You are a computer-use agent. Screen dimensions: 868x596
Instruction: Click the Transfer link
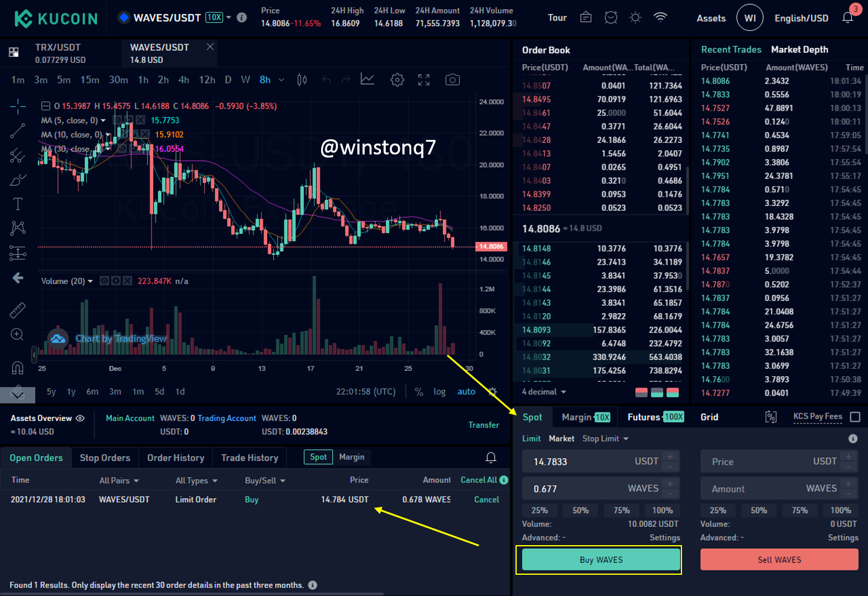[483, 425]
